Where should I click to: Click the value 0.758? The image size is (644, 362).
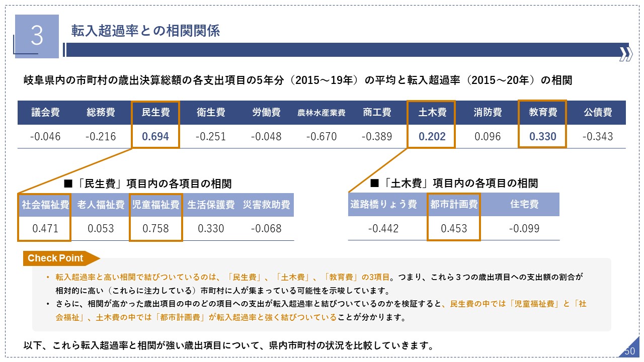click(x=156, y=229)
